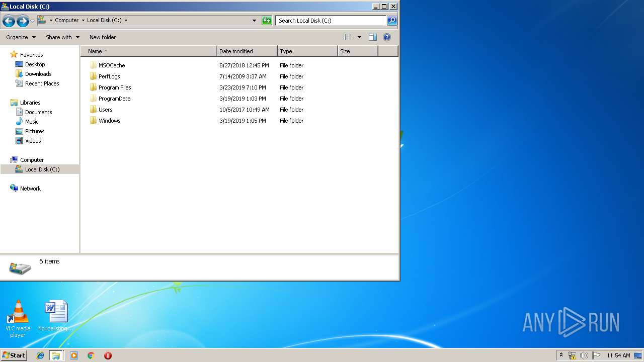Click the search magnifier icon
Viewport: 644px width, 362px height.
point(392,21)
